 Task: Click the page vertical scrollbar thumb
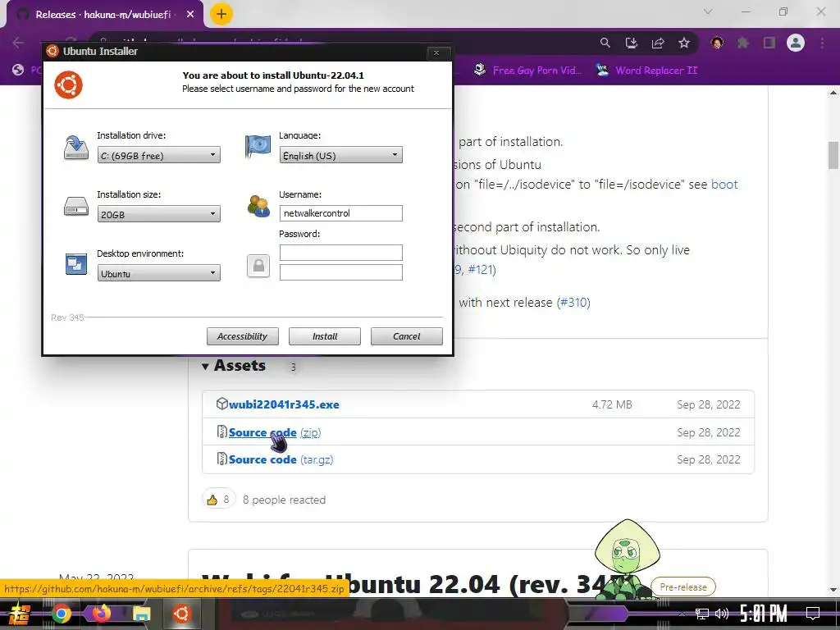point(833,155)
